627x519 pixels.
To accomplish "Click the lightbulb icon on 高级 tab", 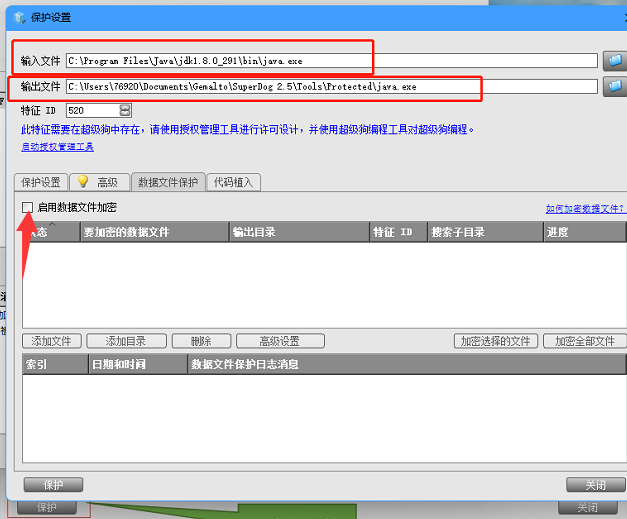I will click(83, 181).
